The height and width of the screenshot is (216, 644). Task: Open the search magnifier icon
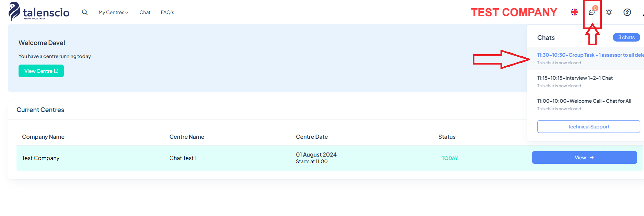(85, 12)
